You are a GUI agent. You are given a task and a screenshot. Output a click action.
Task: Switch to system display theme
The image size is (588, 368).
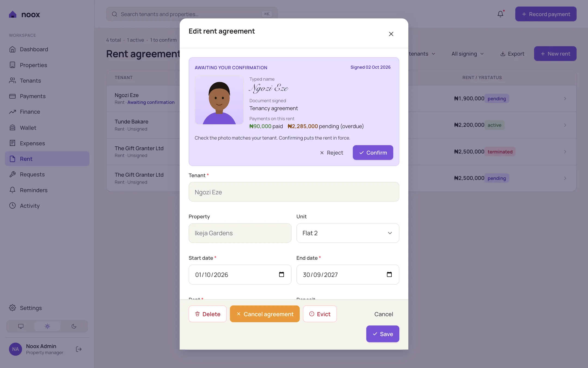pyautogui.click(x=21, y=326)
